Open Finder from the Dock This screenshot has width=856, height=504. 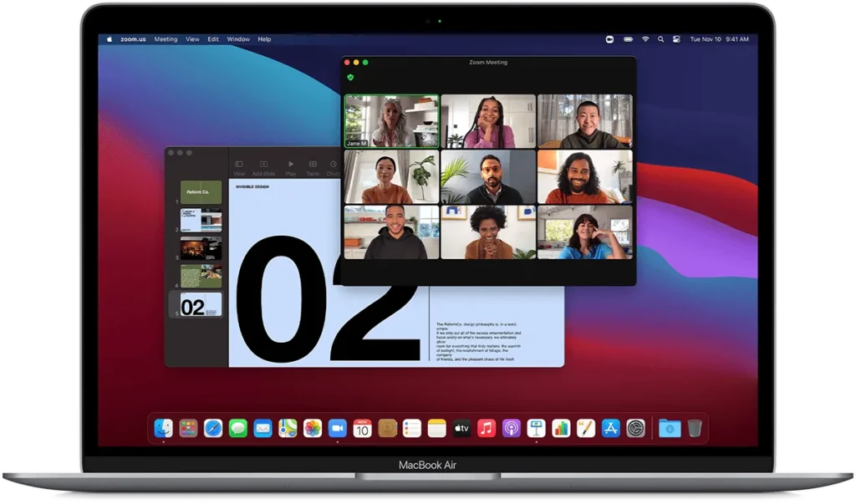pyautogui.click(x=163, y=429)
